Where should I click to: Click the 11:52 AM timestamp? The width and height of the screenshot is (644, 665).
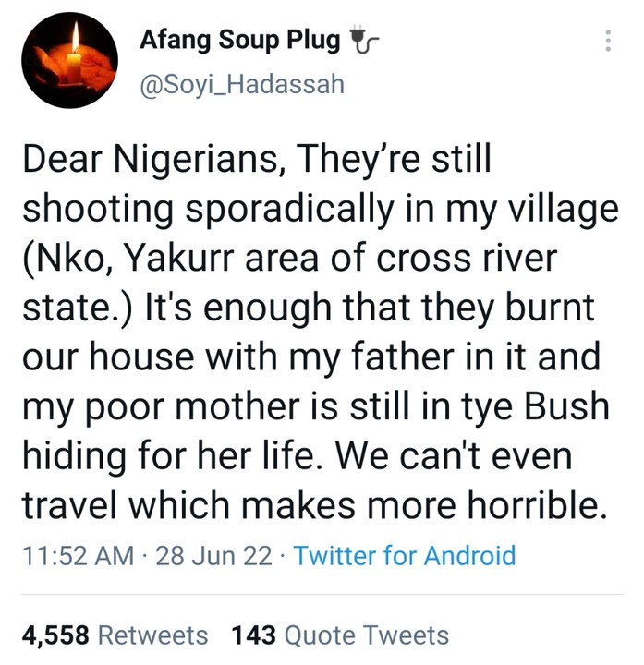click(x=76, y=555)
